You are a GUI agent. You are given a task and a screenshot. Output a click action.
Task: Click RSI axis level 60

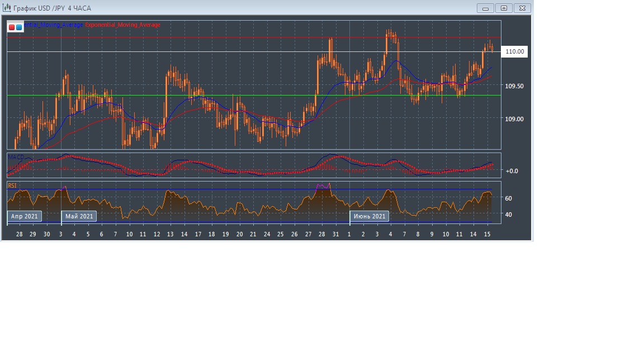coord(509,198)
